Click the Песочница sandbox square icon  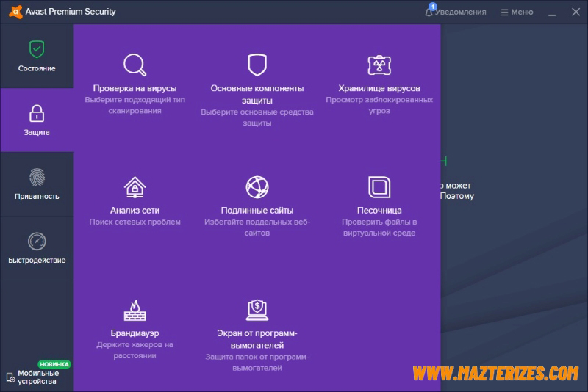tap(379, 187)
